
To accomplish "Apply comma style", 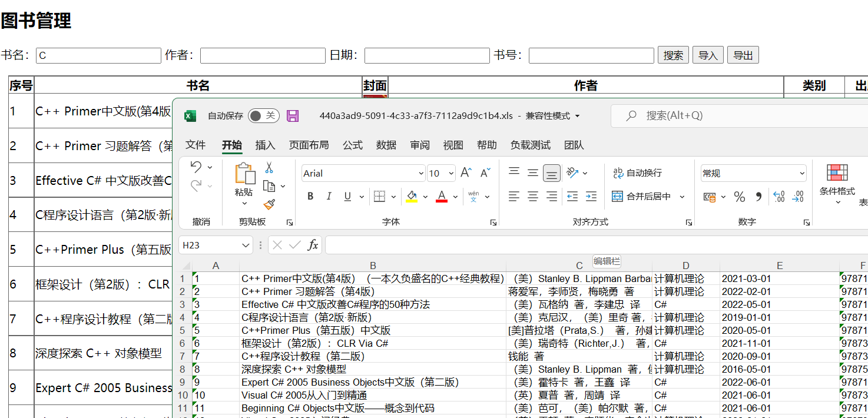I will [x=758, y=197].
